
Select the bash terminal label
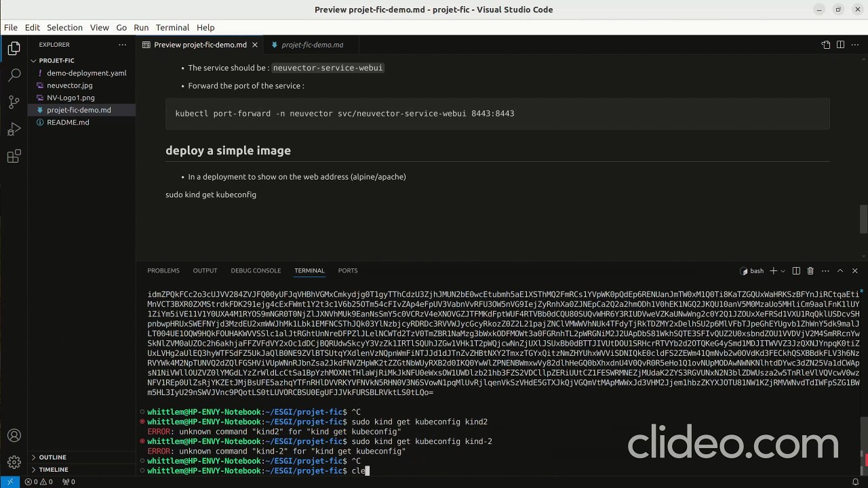click(751, 271)
